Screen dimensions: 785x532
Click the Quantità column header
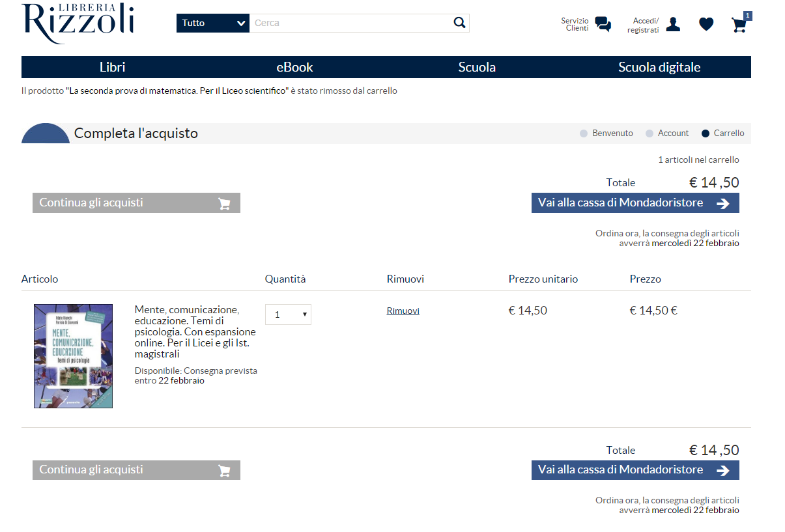(x=285, y=279)
